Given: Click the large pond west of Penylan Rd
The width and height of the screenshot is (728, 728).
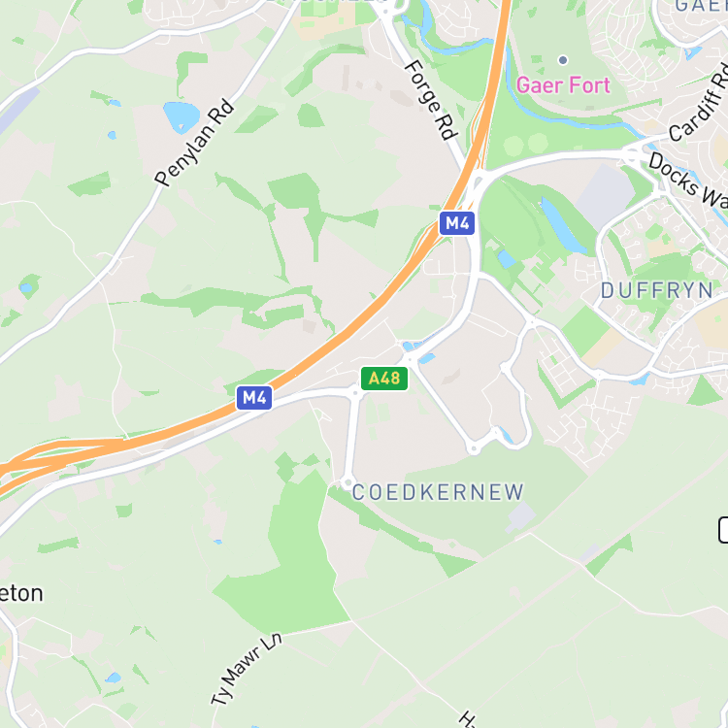Looking at the screenshot, I should [x=182, y=116].
